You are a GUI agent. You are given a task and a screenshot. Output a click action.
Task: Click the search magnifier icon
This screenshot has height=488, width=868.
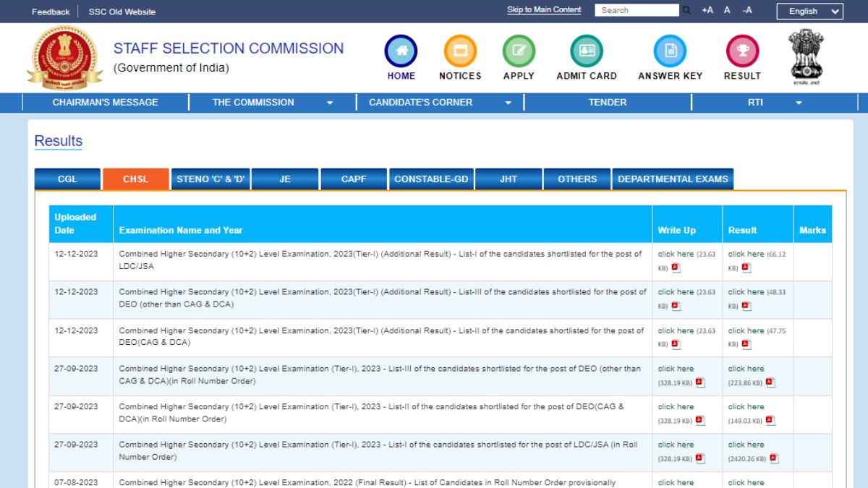click(686, 9)
